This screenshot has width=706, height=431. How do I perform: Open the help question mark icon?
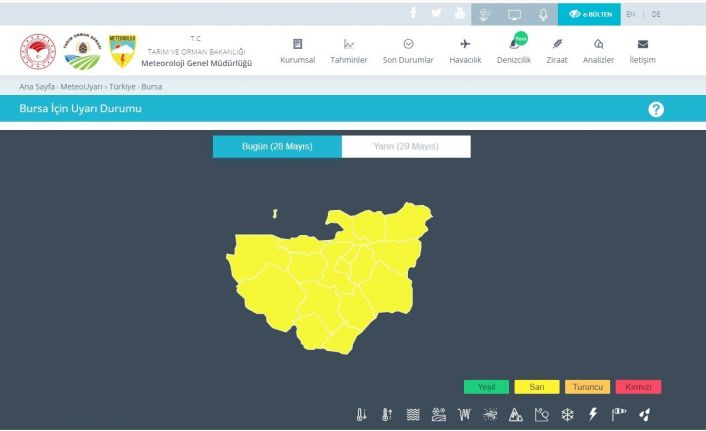(656, 109)
